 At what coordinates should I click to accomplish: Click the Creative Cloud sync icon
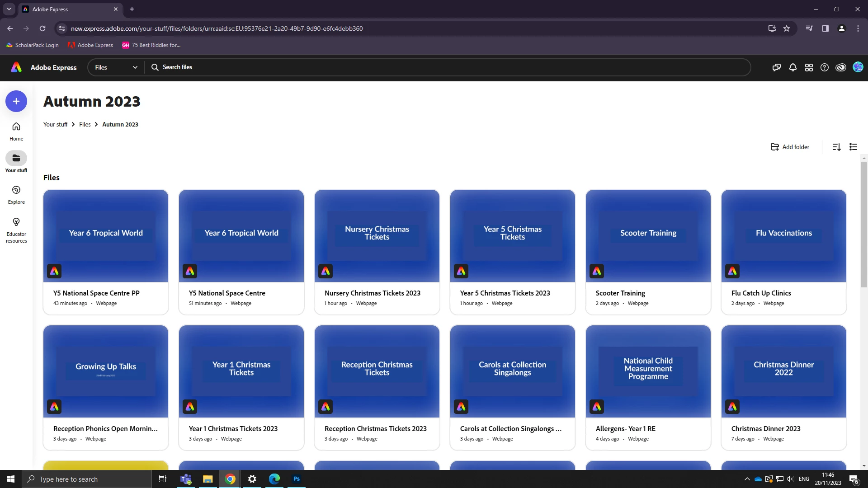point(841,67)
